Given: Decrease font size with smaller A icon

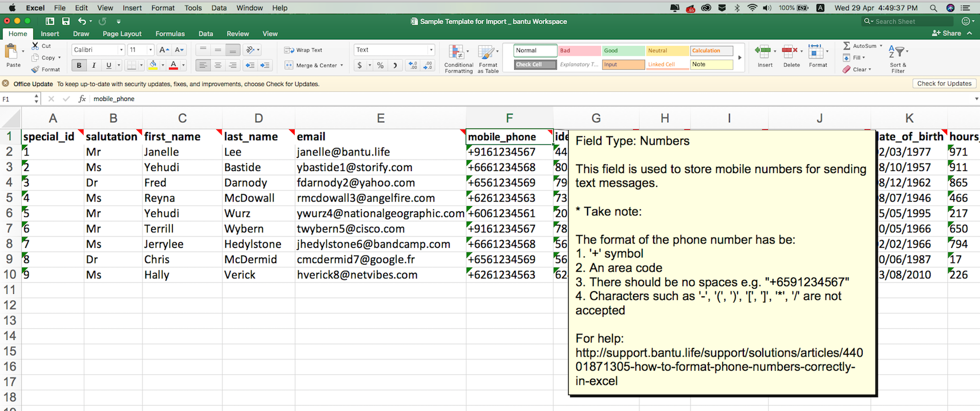Looking at the screenshot, I should point(179,50).
